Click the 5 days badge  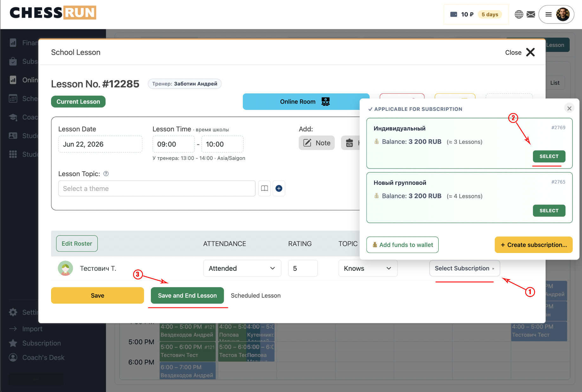tap(490, 14)
